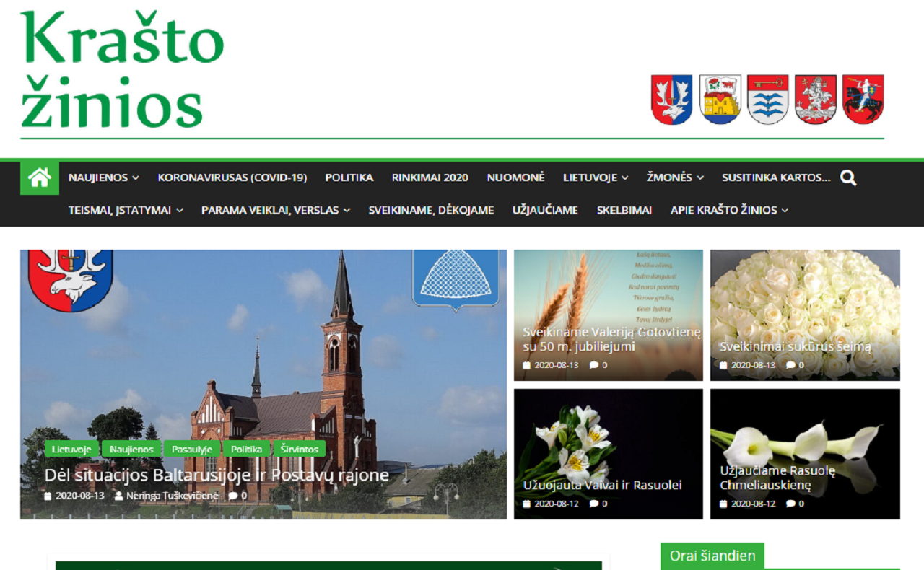Image resolution: width=924 pixels, height=570 pixels.
Task: Open the Skelbimai menu item
Action: [x=624, y=210]
